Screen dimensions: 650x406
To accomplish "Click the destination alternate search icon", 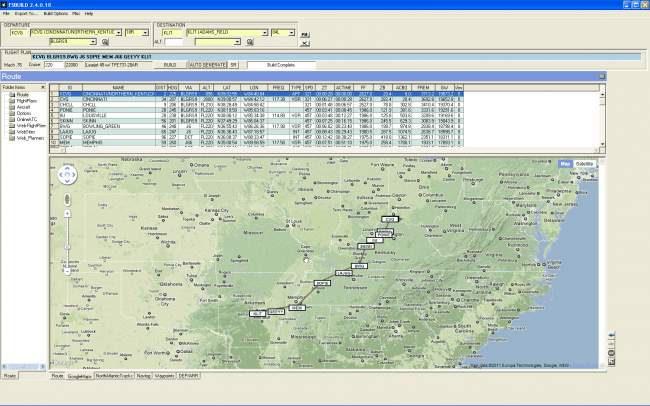I will (x=250, y=42).
